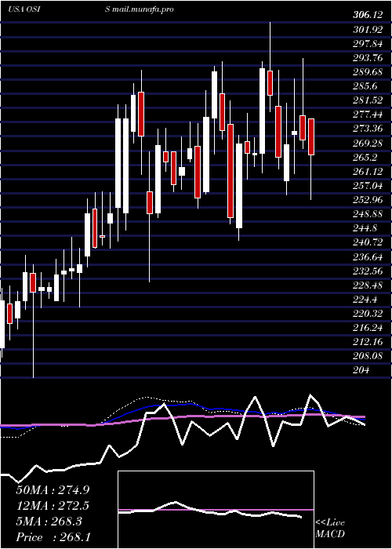Viewport: 392px width, 549px height.
Task: Click the 281.52 price axis label
Action: click(368, 100)
